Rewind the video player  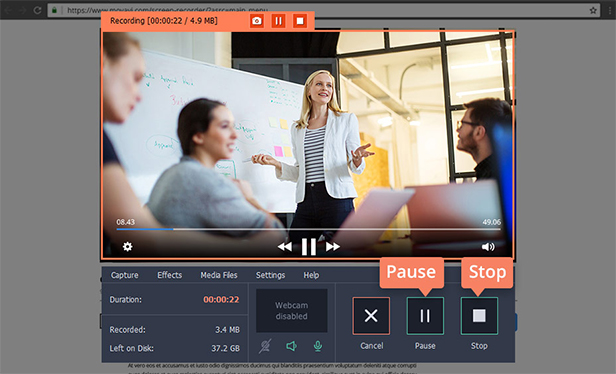285,247
